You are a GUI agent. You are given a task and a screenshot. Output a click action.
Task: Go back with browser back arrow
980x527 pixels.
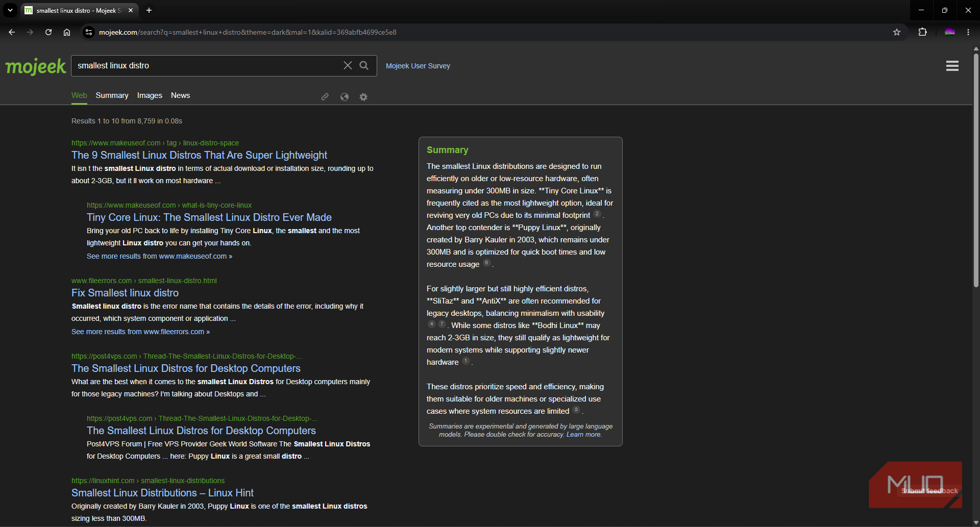[x=12, y=32]
